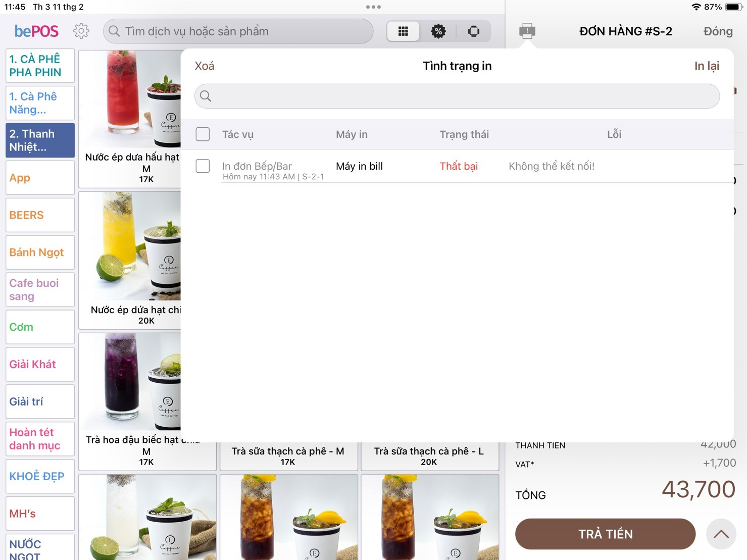Tap the Tác vụ column header
Image resolution: width=747 pixels, height=560 pixels.
pos(238,134)
